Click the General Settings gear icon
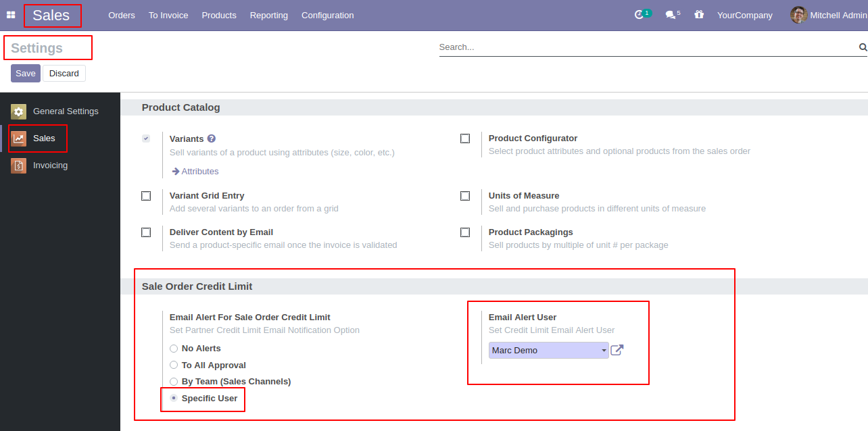Screen dimensions: 868x431 [18, 111]
